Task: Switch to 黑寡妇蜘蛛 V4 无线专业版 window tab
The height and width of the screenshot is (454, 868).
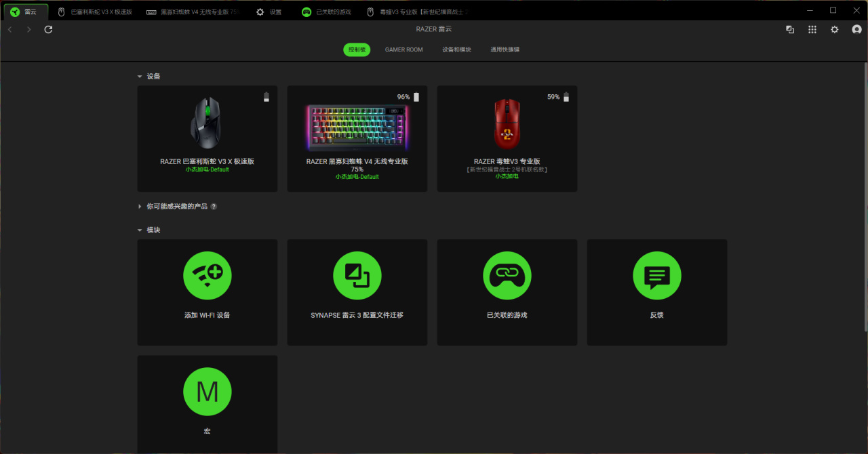Action: tap(194, 12)
